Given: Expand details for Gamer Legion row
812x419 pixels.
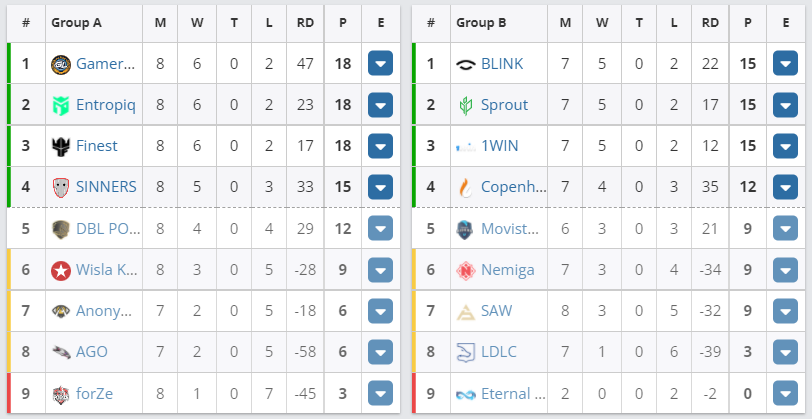Looking at the screenshot, I should [380, 64].
